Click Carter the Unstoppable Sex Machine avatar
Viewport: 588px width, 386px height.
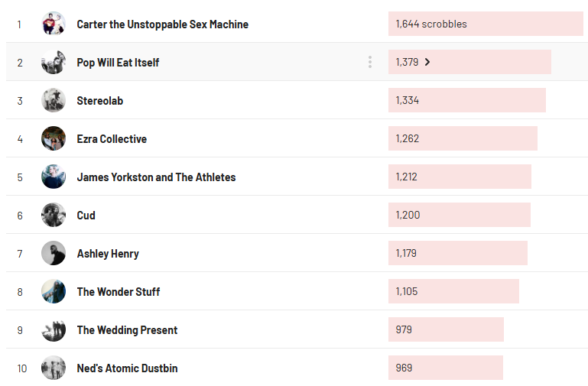click(54, 24)
